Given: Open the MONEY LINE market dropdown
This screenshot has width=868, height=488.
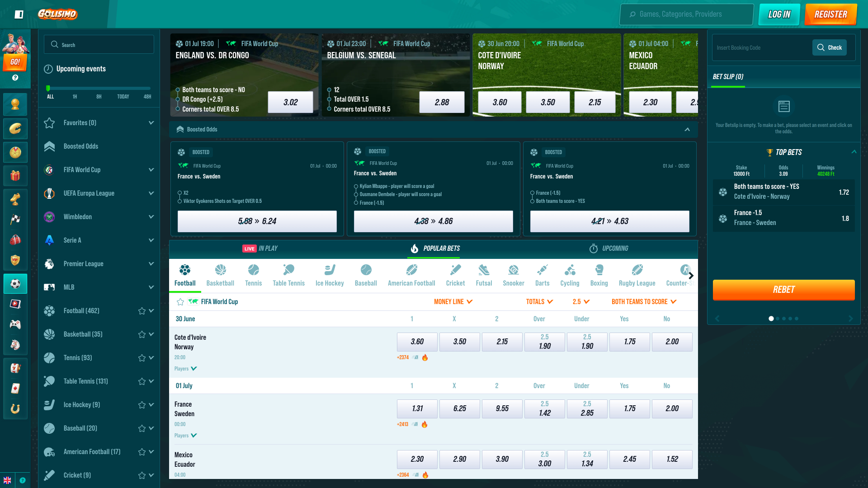Looking at the screenshot, I should click(453, 302).
